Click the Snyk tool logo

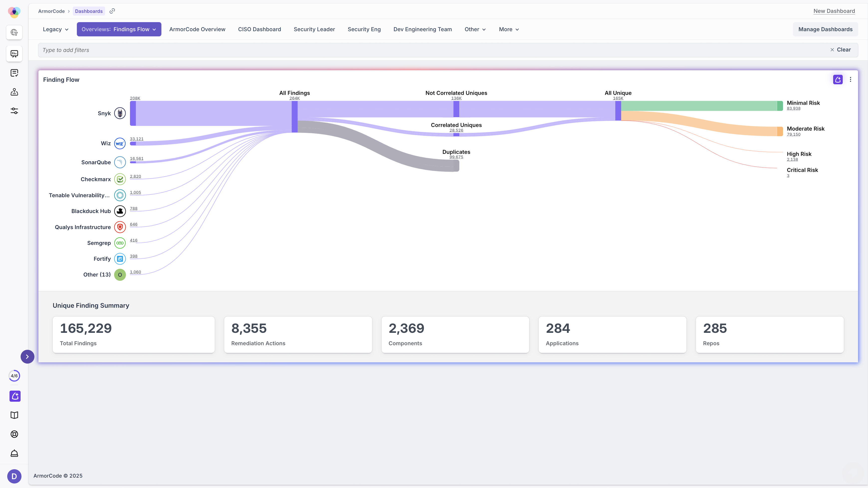click(x=120, y=113)
